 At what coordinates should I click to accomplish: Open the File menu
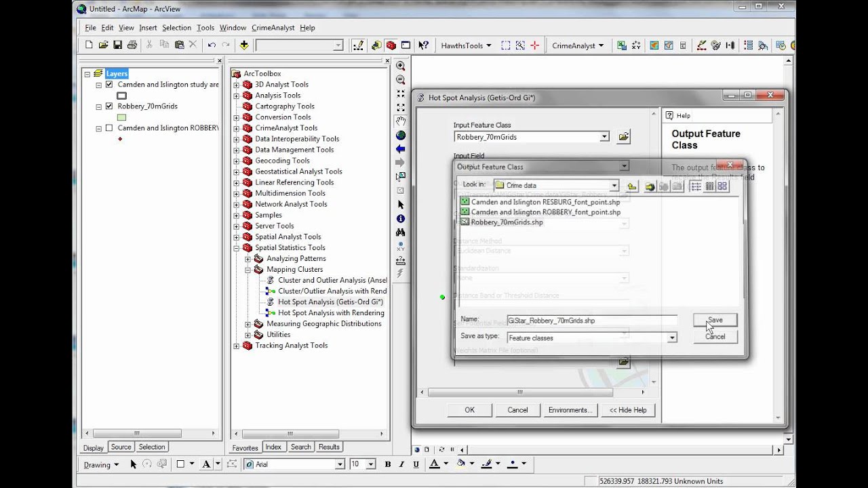point(90,28)
